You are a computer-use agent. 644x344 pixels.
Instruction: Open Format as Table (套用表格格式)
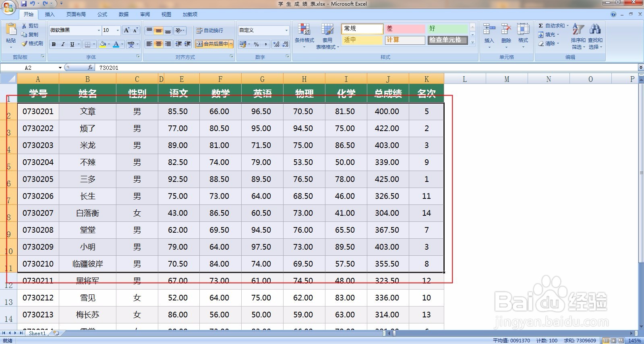327,36
